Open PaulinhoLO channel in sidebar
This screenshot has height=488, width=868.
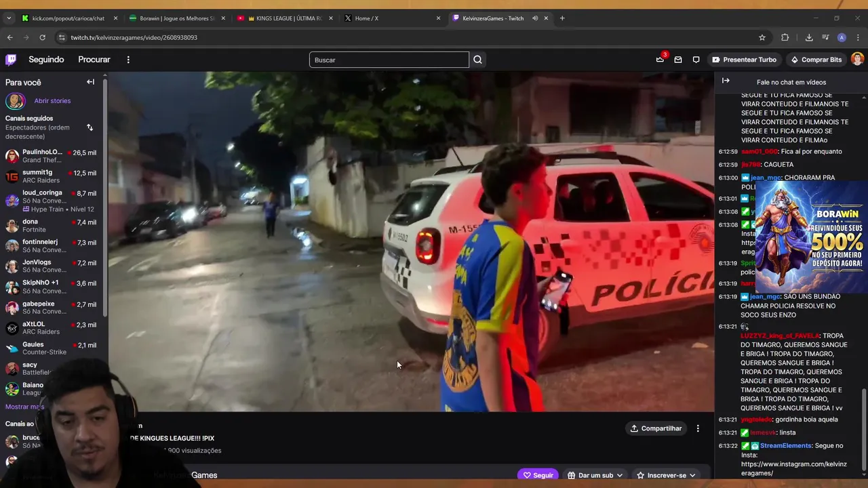pos(52,157)
